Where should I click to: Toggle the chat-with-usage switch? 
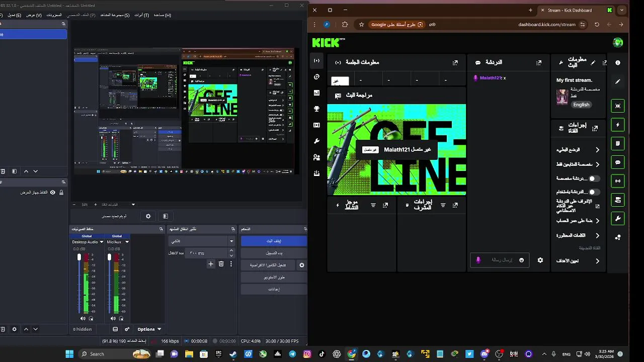point(594,192)
